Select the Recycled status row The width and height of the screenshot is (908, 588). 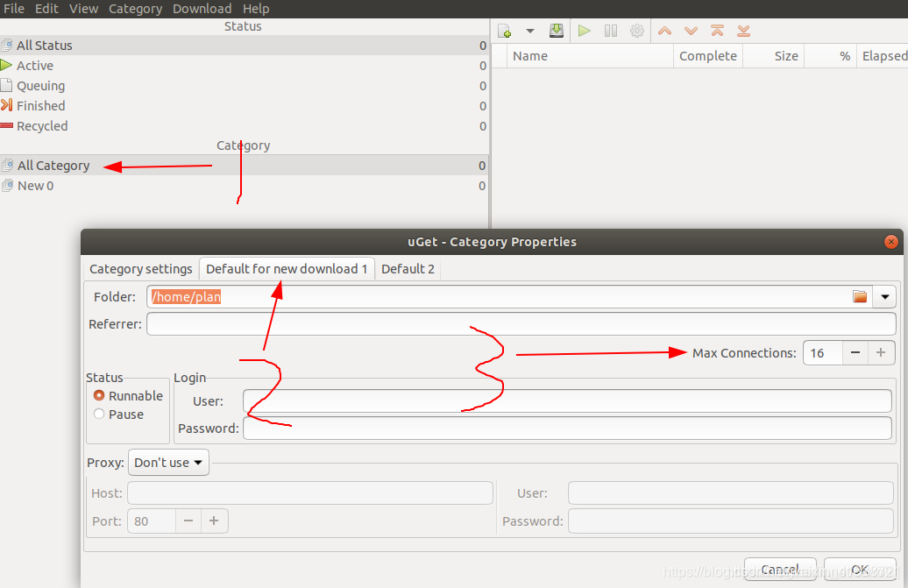[x=244, y=126]
